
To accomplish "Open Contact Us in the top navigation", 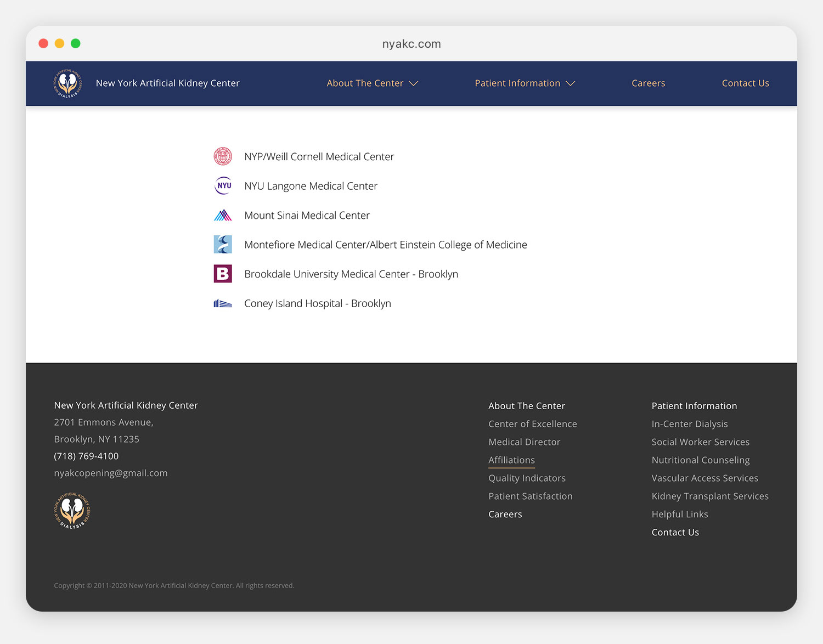I will click(x=745, y=83).
